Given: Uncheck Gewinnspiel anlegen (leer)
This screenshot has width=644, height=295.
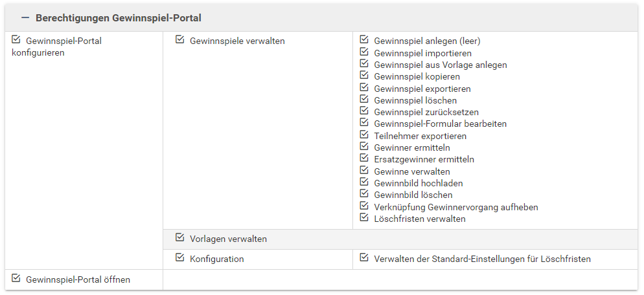Looking at the screenshot, I should tap(364, 40).
